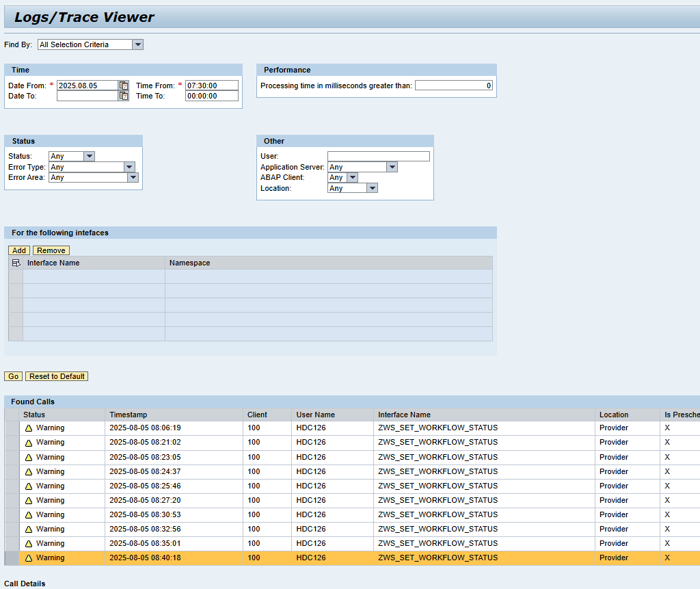Screen dimensions: 700x589
Task: Expand the Error Type dropdown
Action: [129, 167]
